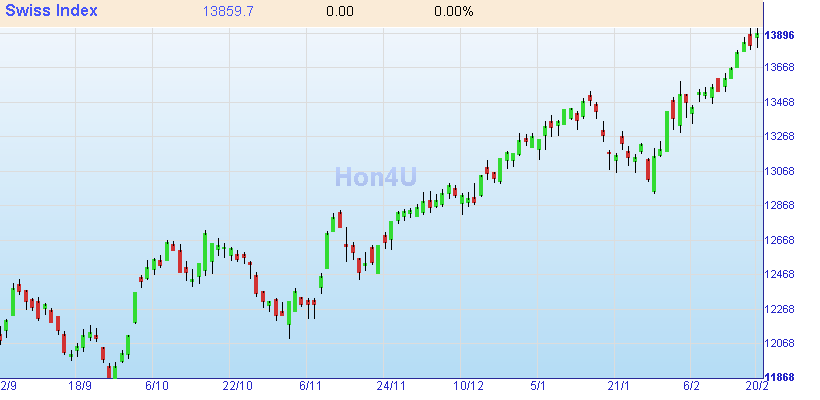Select the 5/1 date marker
This screenshot has width=820, height=400.
(x=538, y=386)
